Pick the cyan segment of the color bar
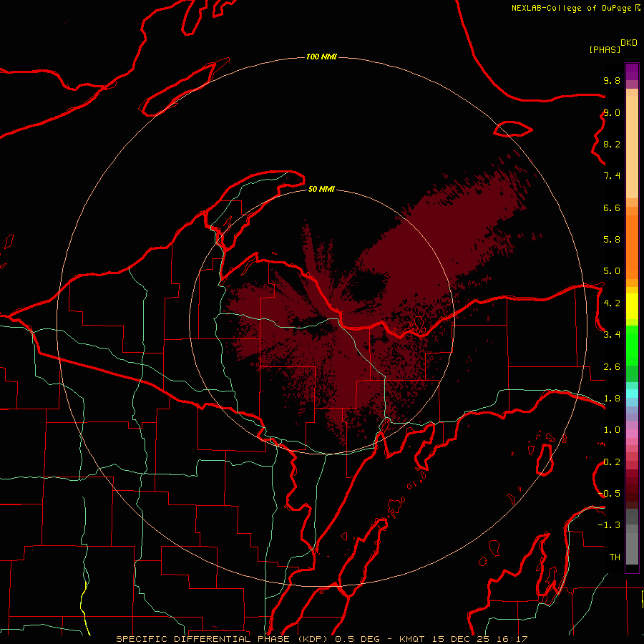 tap(632, 394)
